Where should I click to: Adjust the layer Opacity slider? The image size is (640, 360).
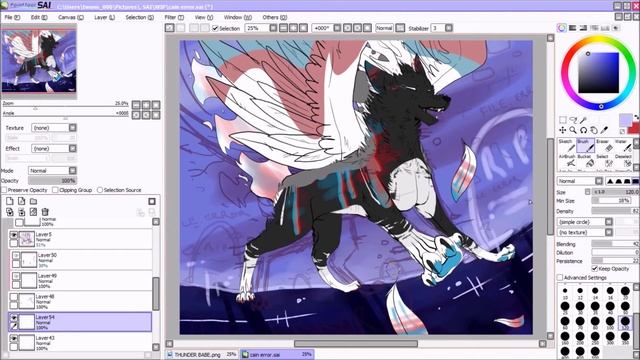click(52, 180)
